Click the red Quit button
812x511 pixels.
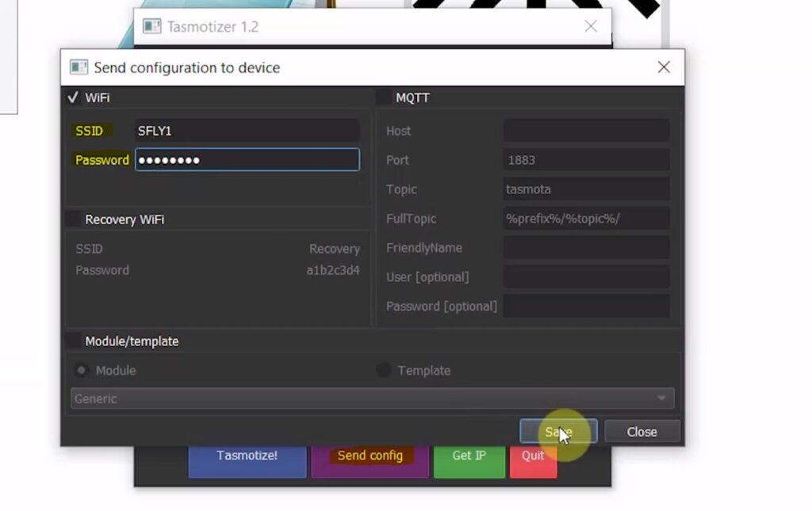[x=533, y=456]
